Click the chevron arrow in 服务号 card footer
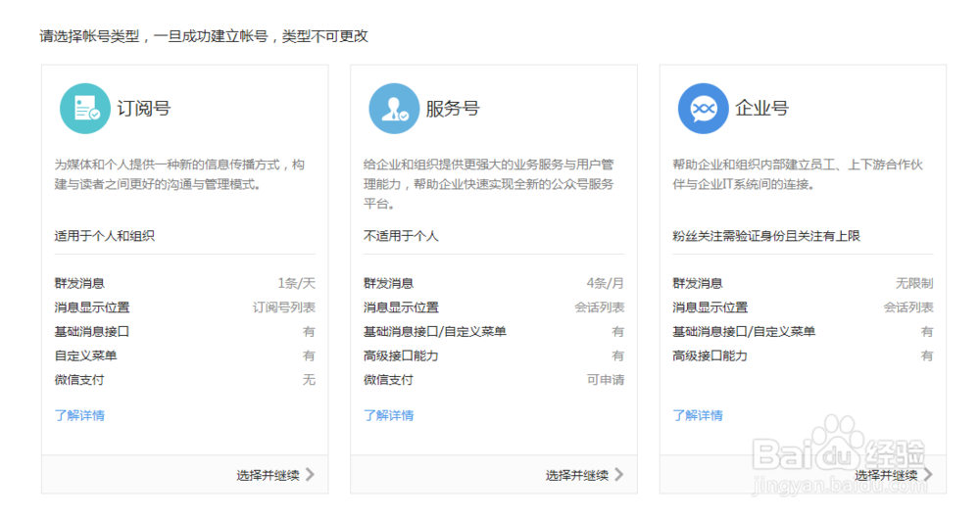Image resolution: width=980 pixels, height=519 pixels. [x=618, y=475]
